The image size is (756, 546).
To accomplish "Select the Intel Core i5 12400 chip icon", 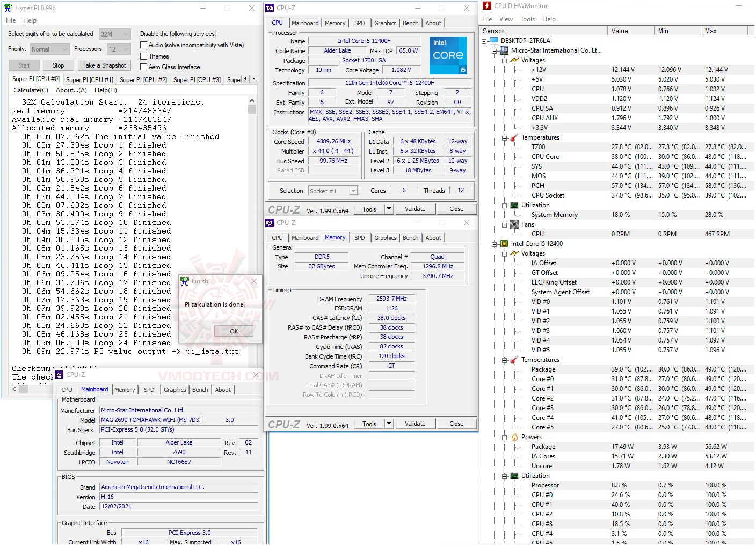I will pos(504,244).
